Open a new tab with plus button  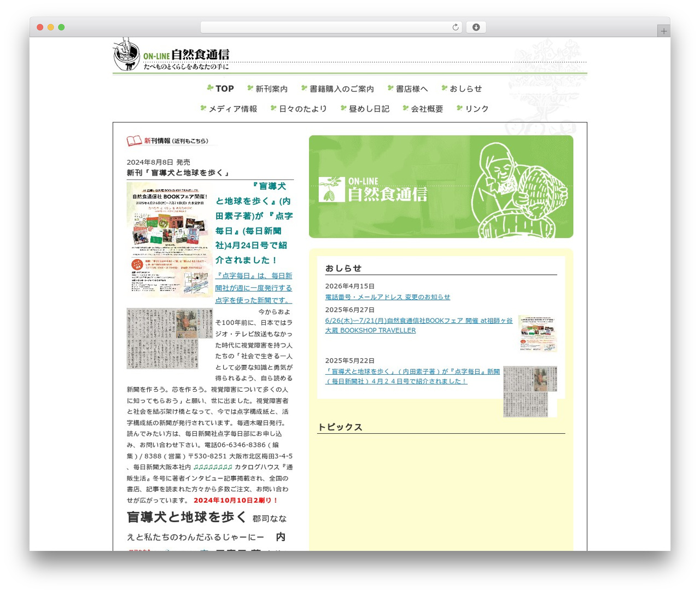pyautogui.click(x=663, y=31)
